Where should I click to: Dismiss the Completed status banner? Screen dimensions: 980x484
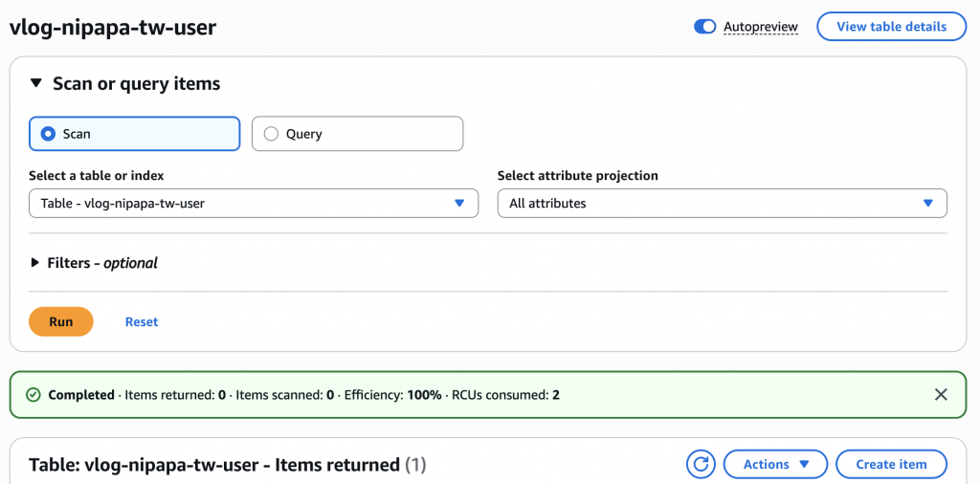[941, 394]
